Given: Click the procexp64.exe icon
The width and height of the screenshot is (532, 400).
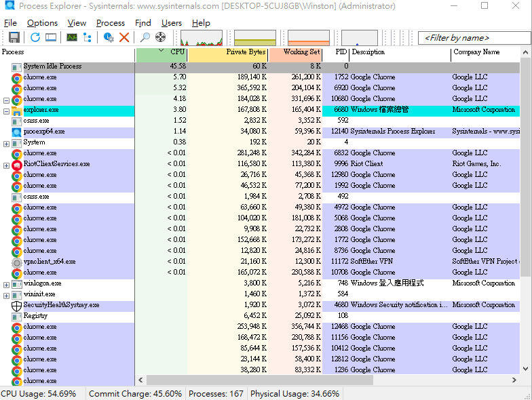Looking at the screenshot, I should click(16, 133).
